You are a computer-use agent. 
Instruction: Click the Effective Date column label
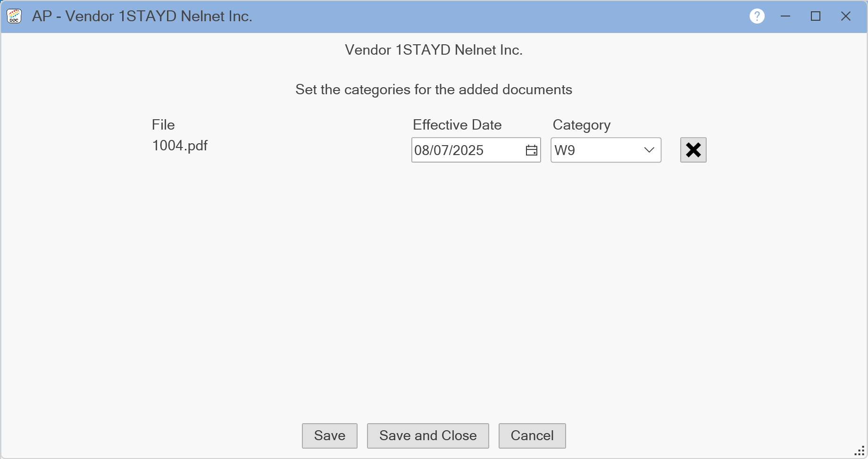pos(457,125)
